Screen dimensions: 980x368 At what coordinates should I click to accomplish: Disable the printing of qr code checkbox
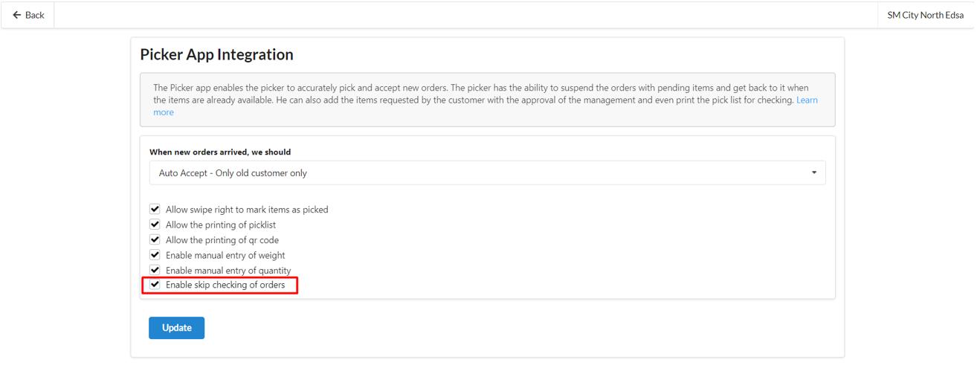click(x=155, y=239)
